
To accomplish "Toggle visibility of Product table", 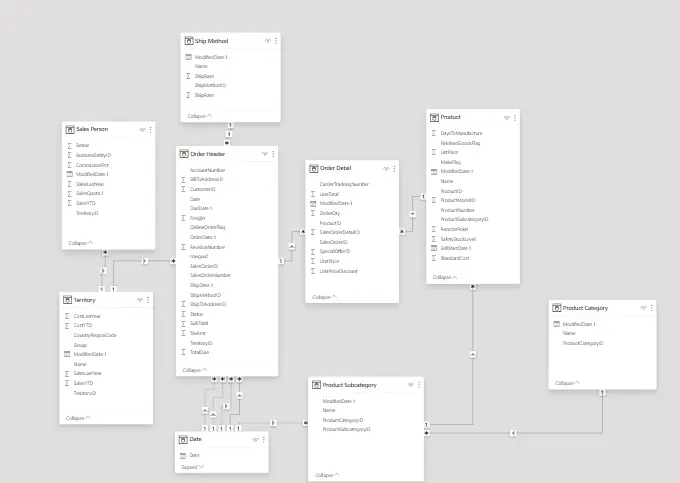I will [x=507, y=117].
